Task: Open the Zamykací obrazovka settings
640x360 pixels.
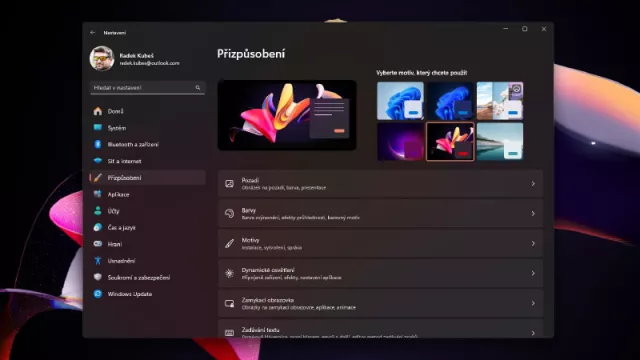Action: 380,303
